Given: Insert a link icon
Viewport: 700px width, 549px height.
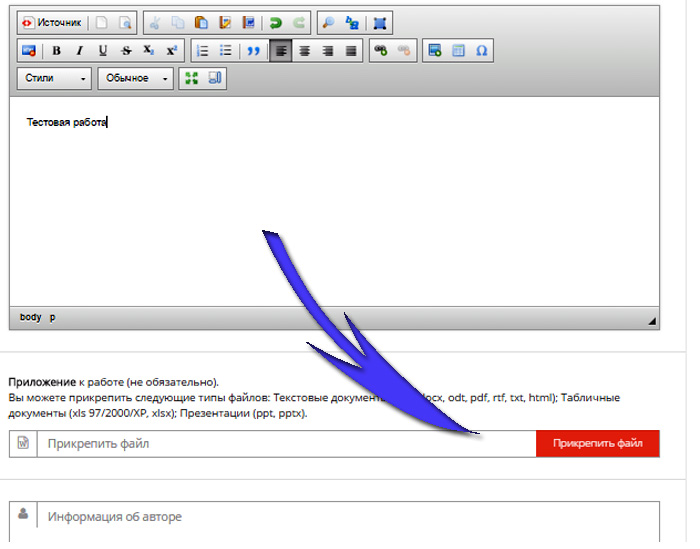Looking at the screenshot, I should click(x=381, y=50).
